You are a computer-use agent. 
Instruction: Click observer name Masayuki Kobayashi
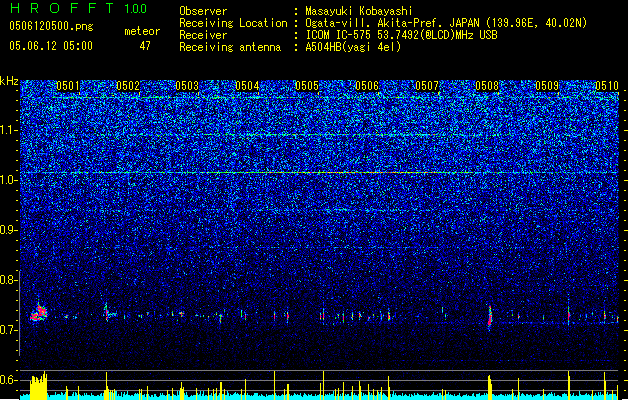(x=358, y=11)
